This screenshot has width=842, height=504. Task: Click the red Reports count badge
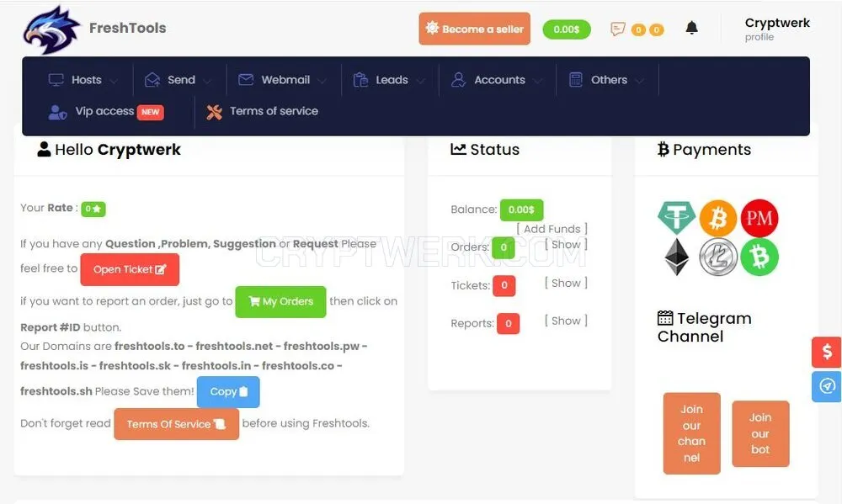508,324
